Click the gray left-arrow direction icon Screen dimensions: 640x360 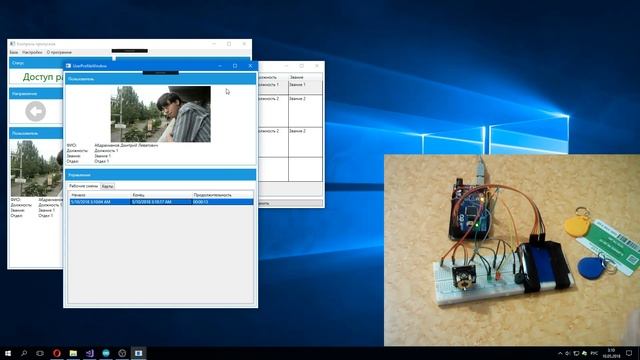click(x=36, y=111)
